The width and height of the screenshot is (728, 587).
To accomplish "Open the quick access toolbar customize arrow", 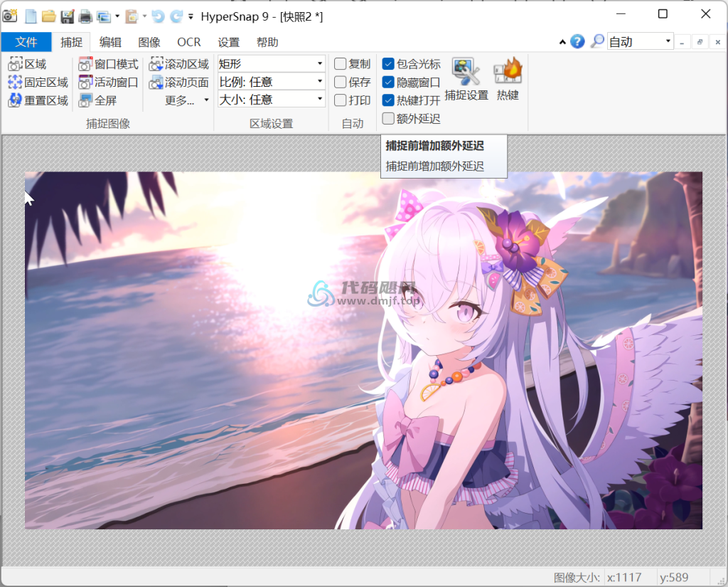I will [x=191, y=17].
